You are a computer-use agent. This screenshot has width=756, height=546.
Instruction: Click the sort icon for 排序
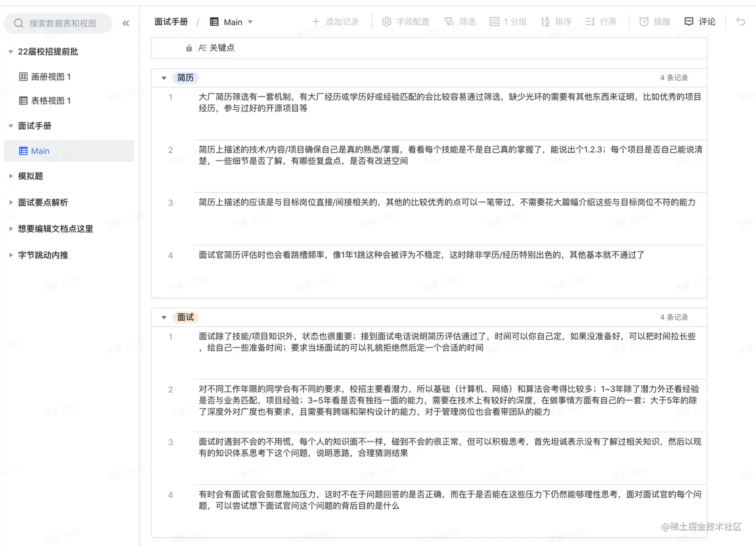click(545, 21)
